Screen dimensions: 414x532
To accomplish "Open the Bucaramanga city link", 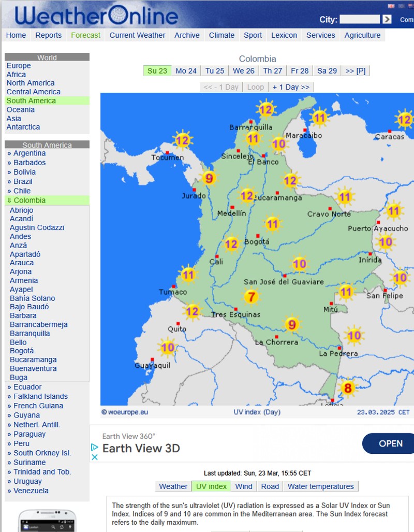I will (x=33, y=360).
